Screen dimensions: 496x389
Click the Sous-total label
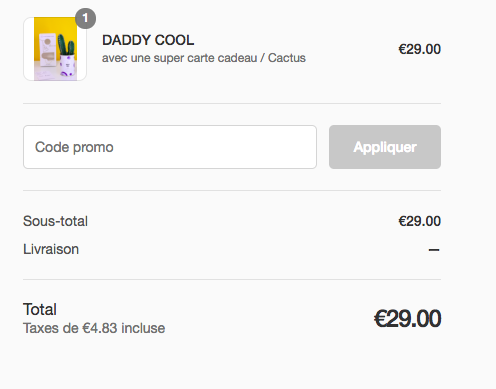(55, 221)
